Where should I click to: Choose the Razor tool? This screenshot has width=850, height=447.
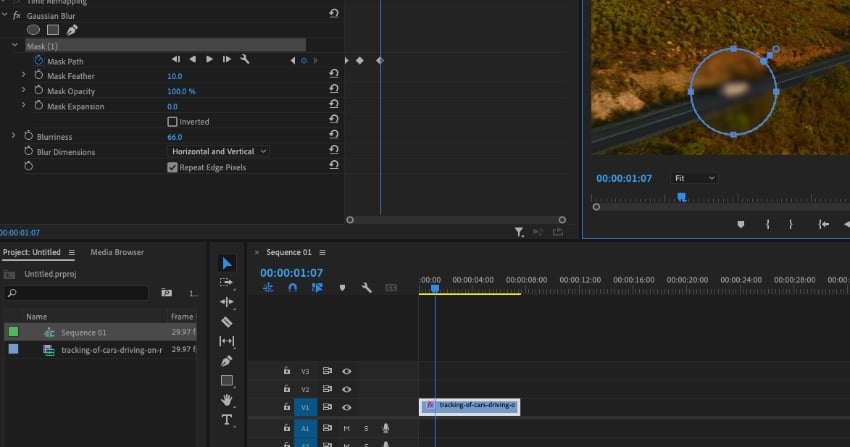[x=227, y=322]
